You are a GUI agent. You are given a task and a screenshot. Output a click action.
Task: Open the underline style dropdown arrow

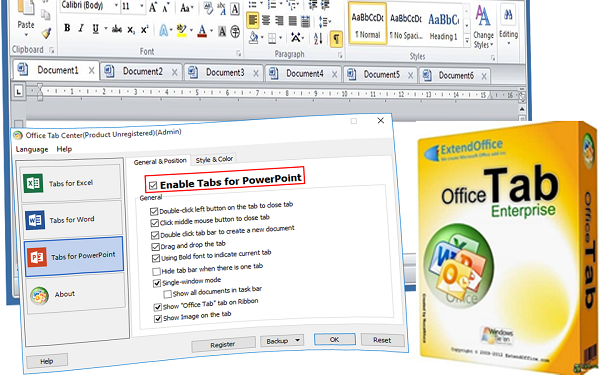tap(105, 29)
